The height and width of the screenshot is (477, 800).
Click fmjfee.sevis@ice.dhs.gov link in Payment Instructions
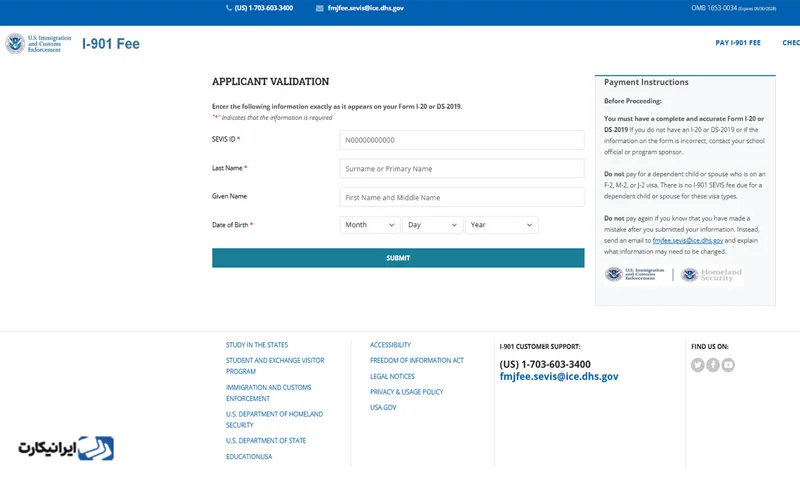687,241
